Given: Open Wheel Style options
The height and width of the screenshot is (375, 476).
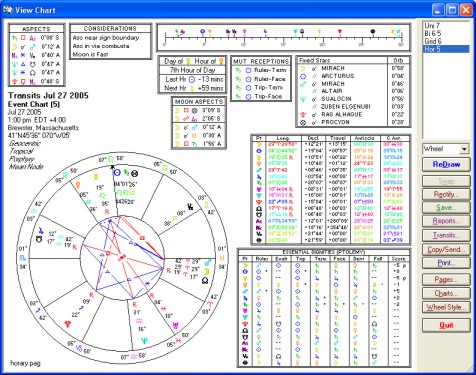Looking at the screenshot, I should pos(446,307).
